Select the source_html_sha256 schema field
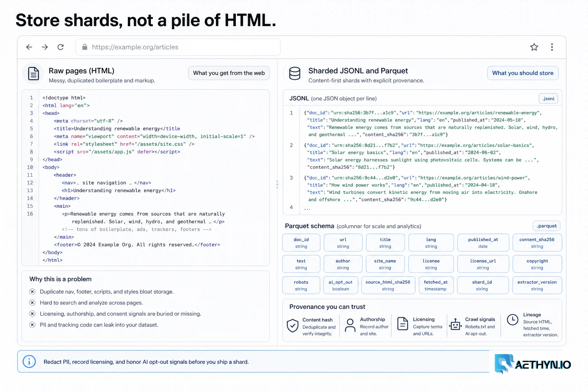Screen dimensions: 588x392 tap(388, 285)
